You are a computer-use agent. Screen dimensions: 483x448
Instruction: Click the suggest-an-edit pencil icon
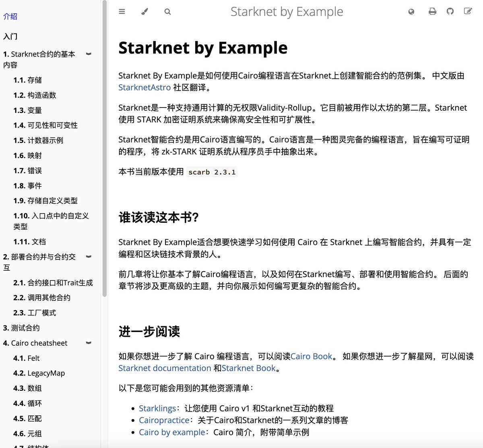click(468, 11)
